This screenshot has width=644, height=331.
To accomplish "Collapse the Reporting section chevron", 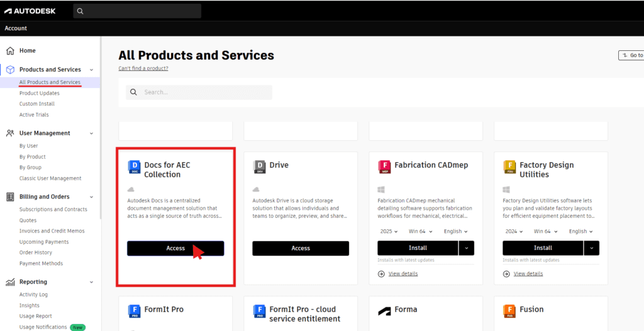I will tap(92, 283).
